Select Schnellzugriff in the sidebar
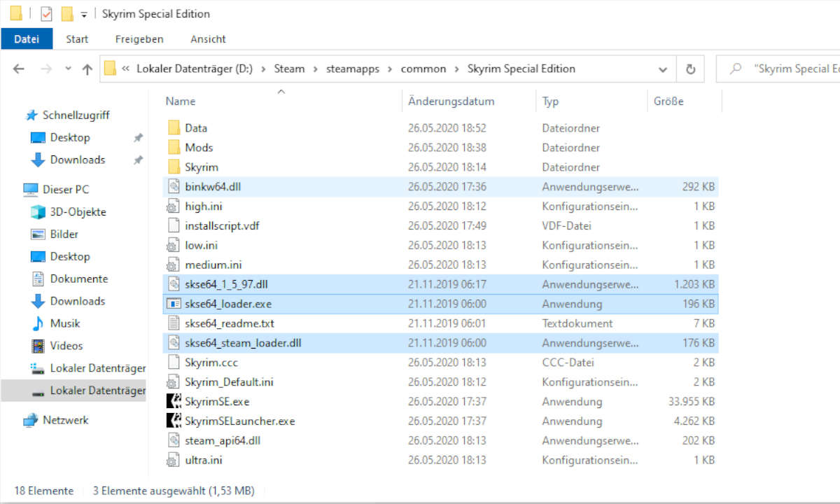The height and width of the screenshot is (504, 840). pos(76,115)
